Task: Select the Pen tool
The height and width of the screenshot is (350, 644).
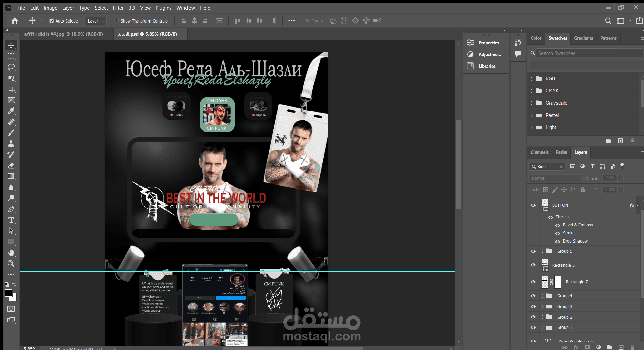Action: pos(11,209)
